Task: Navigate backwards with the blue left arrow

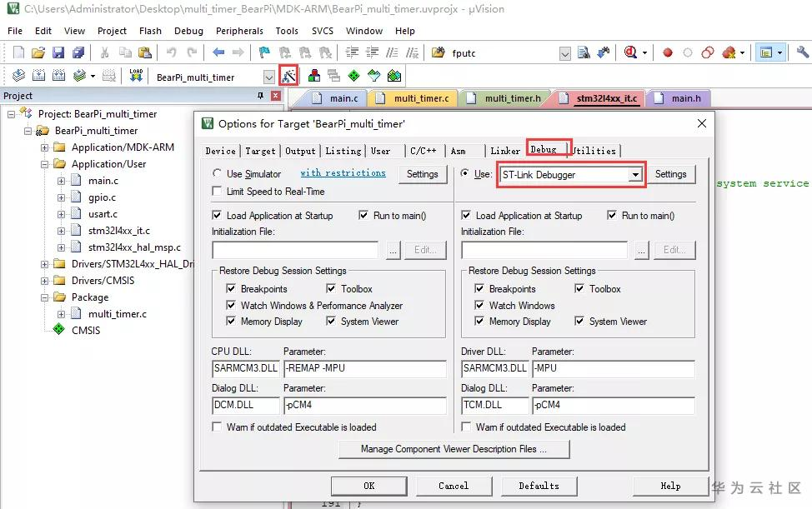Action: click(x=218, y=52)
